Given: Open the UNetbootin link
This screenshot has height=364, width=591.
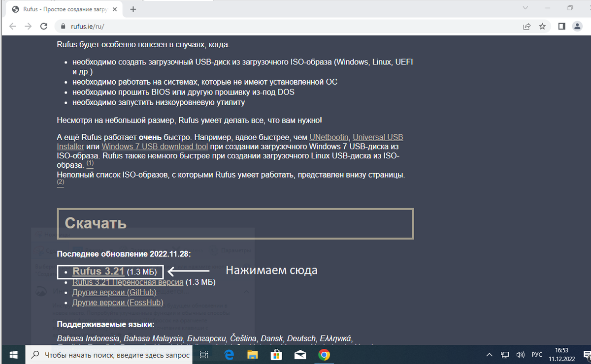Looking at the screenshot, I should pyautogui.click(x=328, y=137).
